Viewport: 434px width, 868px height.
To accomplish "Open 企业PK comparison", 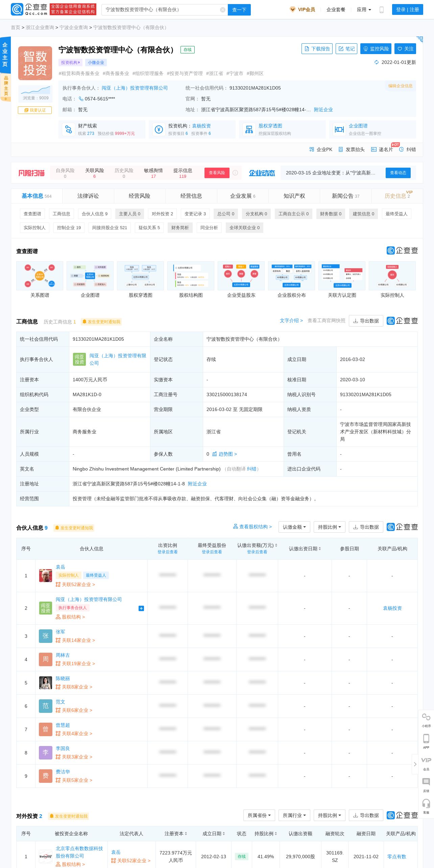I will click(x=321, y=149).
